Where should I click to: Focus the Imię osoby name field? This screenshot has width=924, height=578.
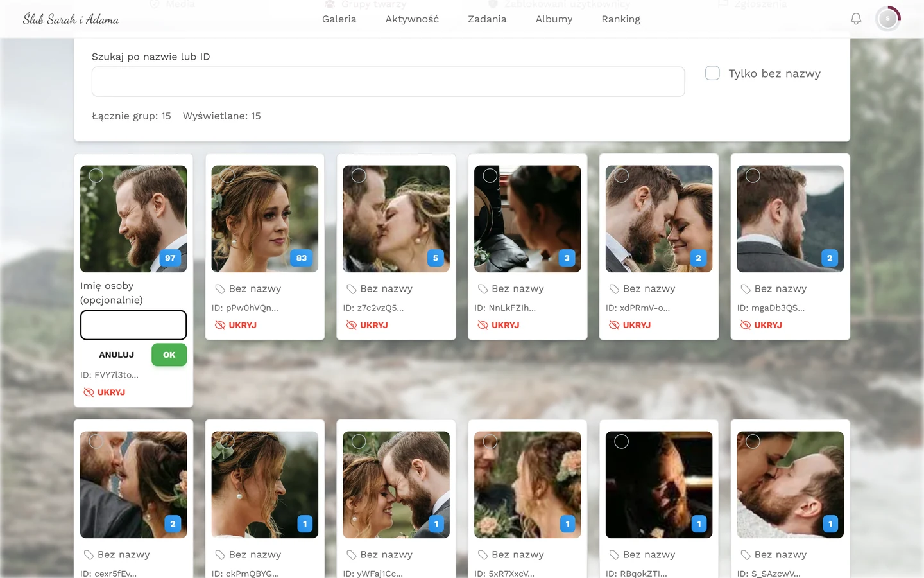point(133,325)
